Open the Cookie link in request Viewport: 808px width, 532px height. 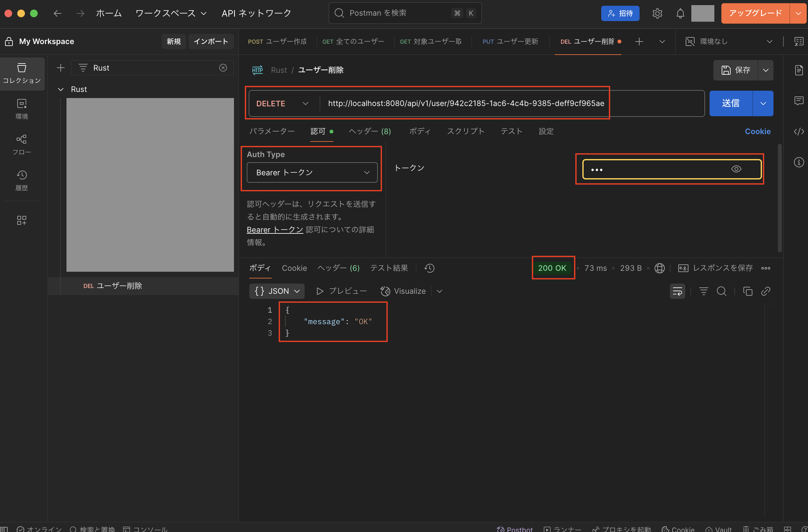click(757, 131)
